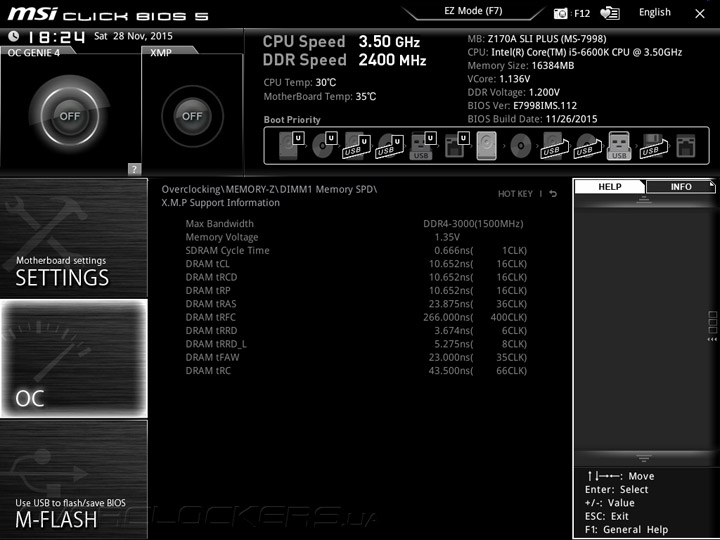Click the 66CLK tRC value
720x540 pixels.
point(512,370)
